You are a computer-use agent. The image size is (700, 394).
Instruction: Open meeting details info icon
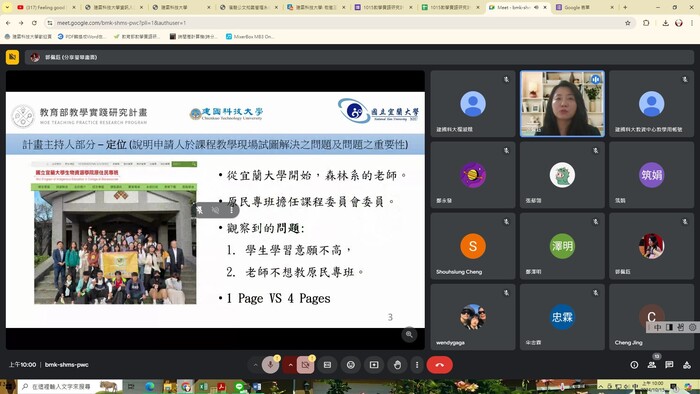coord(634,365)
